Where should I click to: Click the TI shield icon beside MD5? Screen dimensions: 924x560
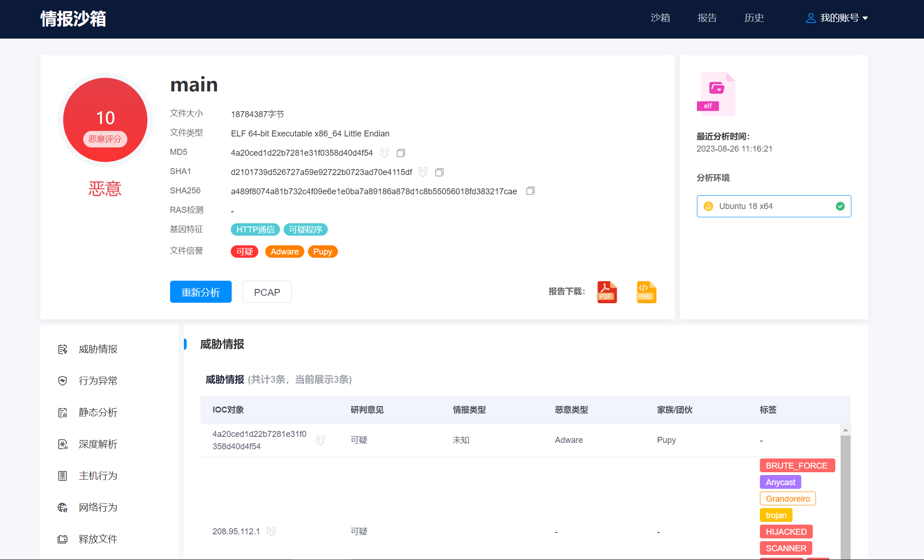(x=384, y=153)
